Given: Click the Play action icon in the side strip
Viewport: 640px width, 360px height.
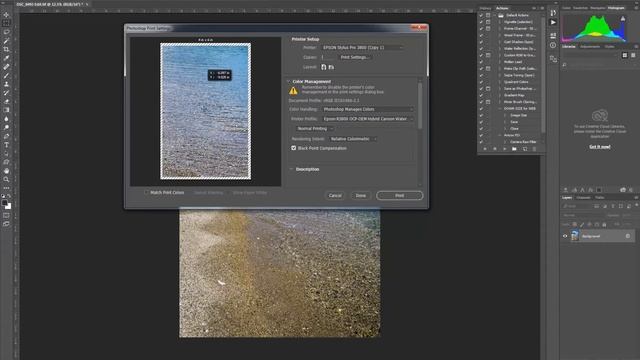Looking at the screenshot, I should point(553,22).
